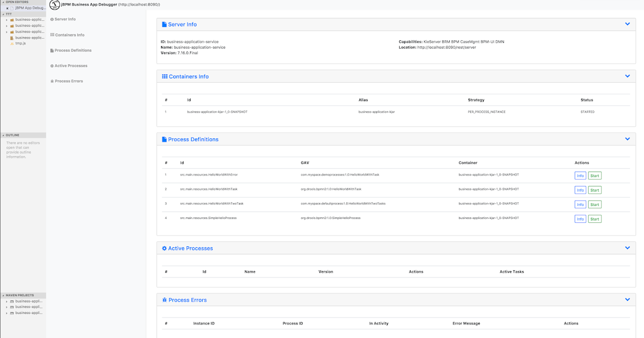Start the SimpleHelloProcess process
Image resolution: width=644 pixels, height=338 pixels.
595,219
